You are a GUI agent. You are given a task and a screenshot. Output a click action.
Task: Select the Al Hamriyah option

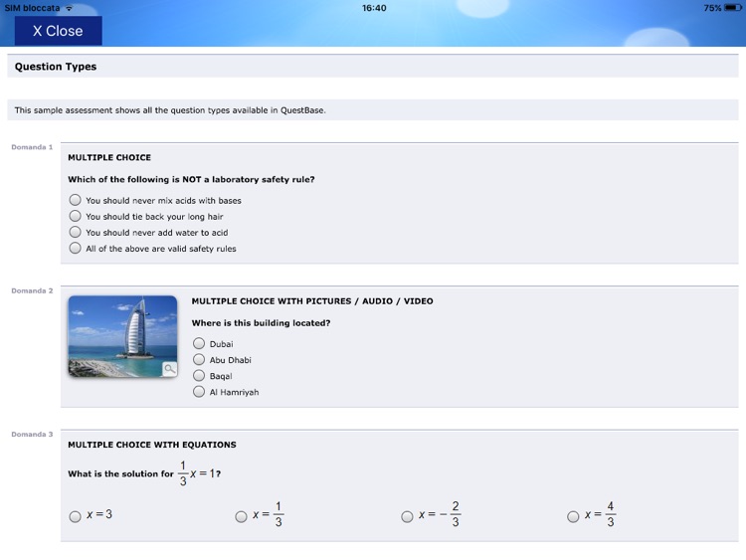pos(199,392)
